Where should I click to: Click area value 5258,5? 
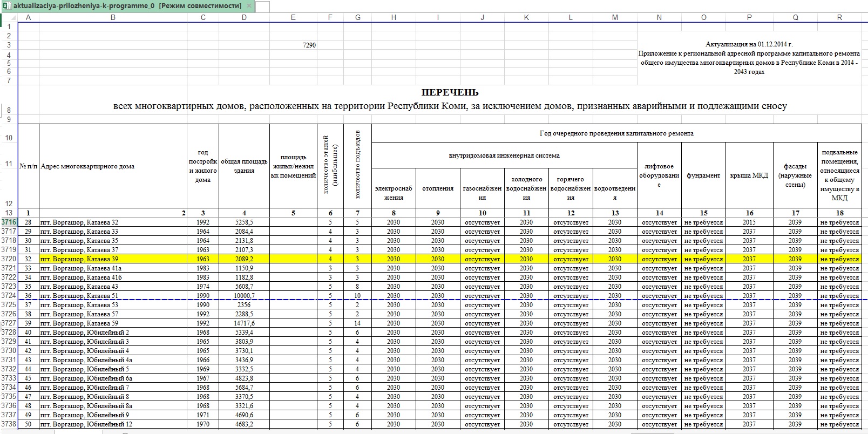pyautogui.click(x=244, y=222)
